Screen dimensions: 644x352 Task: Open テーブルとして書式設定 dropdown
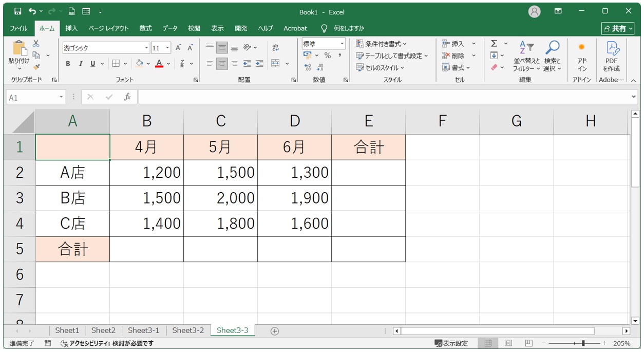tap(392, 55)
